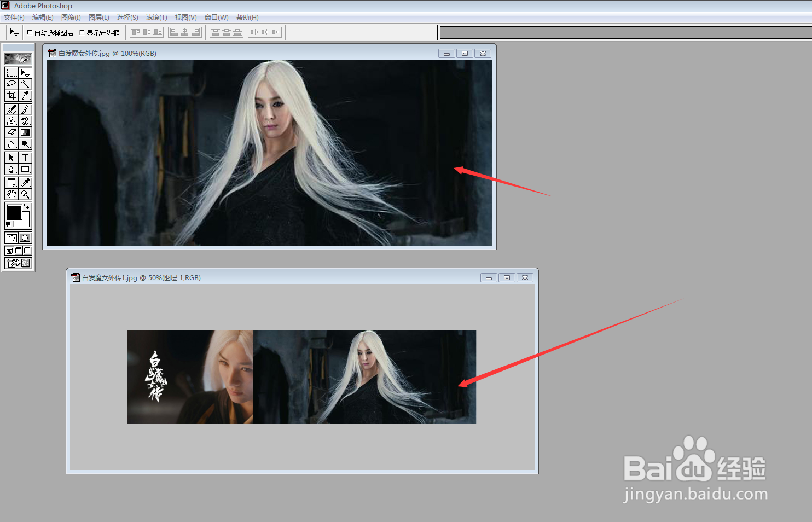
Task: Switch to Standard editing mode
Action: click(11, 238)
